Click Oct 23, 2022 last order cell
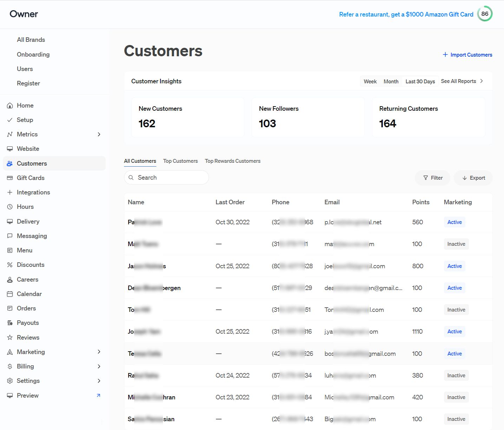504x430 pixels. pos(233,397)
